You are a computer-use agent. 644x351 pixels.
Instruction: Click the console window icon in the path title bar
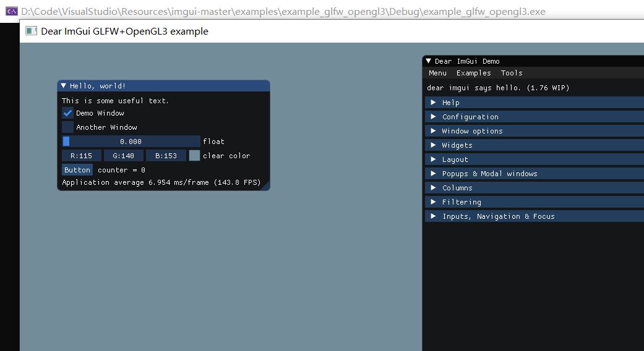point(12,11)
